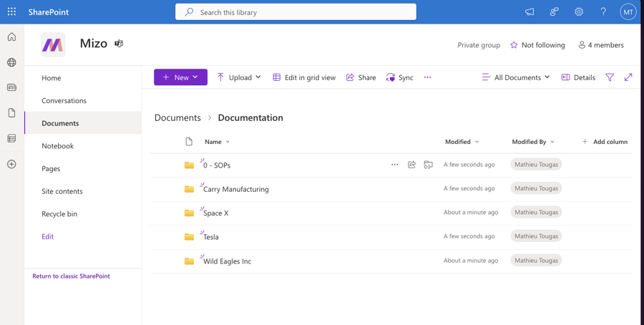Click the Mizo site logo

(53, 45)
